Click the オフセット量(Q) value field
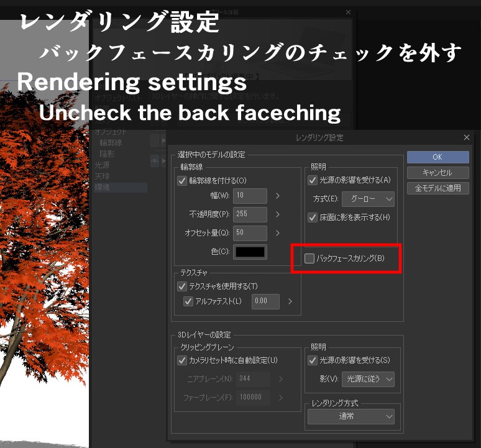 click(250, 233)
